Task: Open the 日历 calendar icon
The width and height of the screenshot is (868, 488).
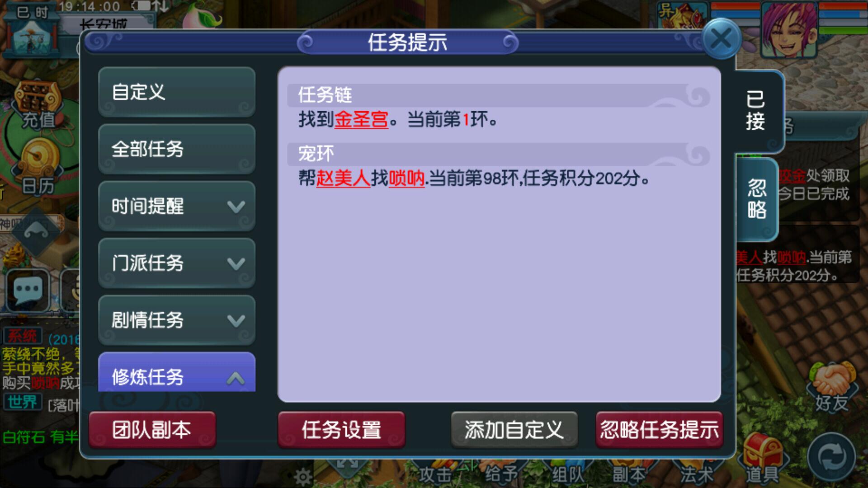Action: (x=38, y=167)
